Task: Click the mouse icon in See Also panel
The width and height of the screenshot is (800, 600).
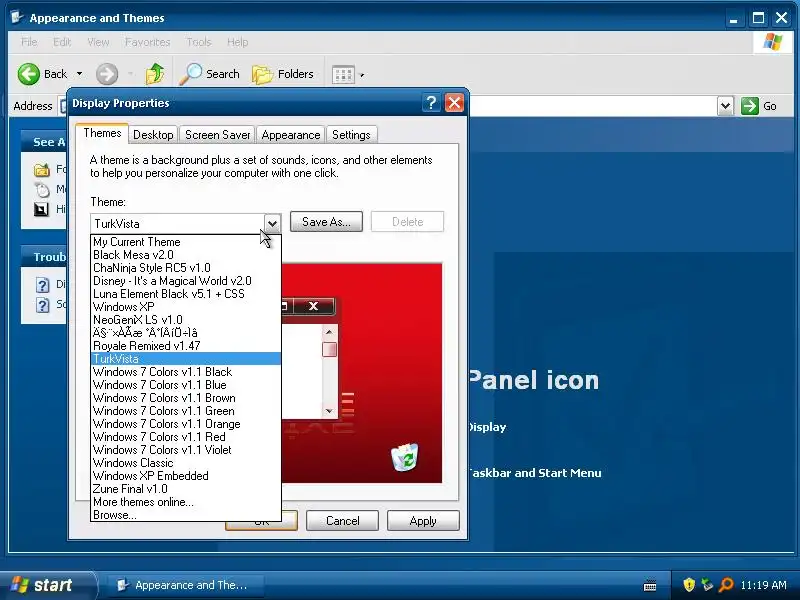Action: [x=42, y=189]
